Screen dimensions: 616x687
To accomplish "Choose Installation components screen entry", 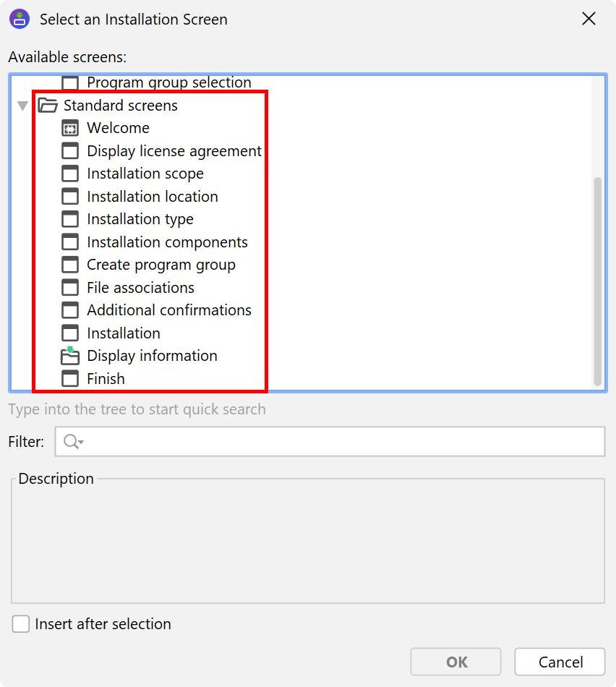I will (167, 242).
